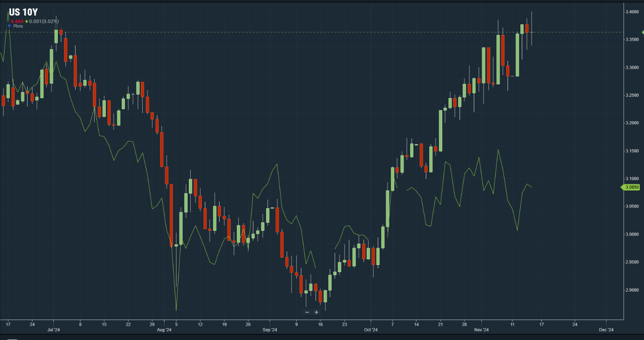Click the green up-arrow change indicator
The width and height of the screenshot is (644, 340).
(27, 21)
